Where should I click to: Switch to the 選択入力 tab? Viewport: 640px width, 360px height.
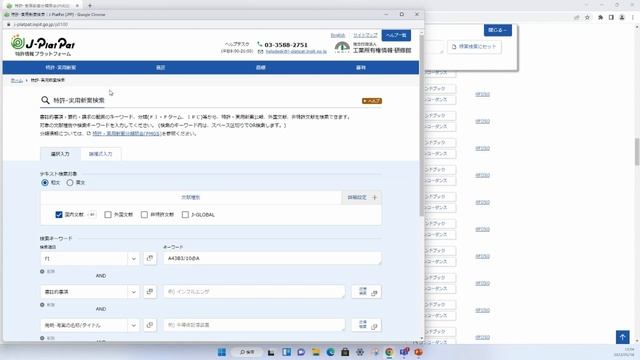(x=60, y=154)
